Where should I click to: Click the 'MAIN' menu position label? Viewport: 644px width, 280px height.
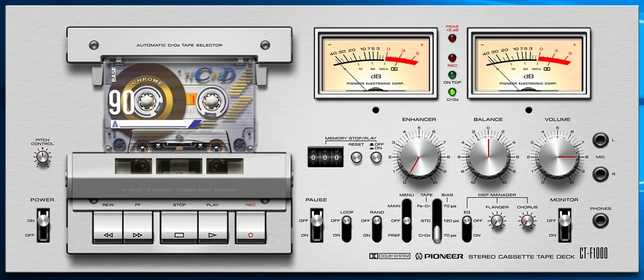click(394, 205)
